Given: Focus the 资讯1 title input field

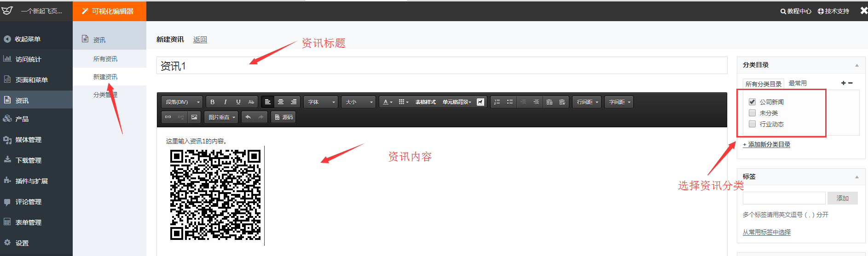Looking at the screenshot, I should coord(442,66).
